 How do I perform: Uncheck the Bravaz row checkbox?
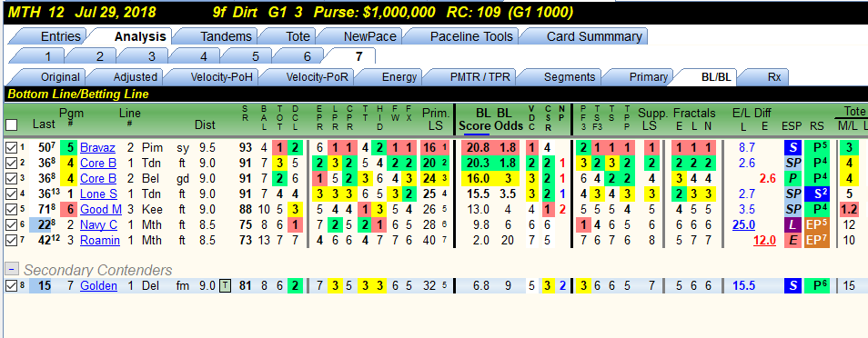coord(11,148)
